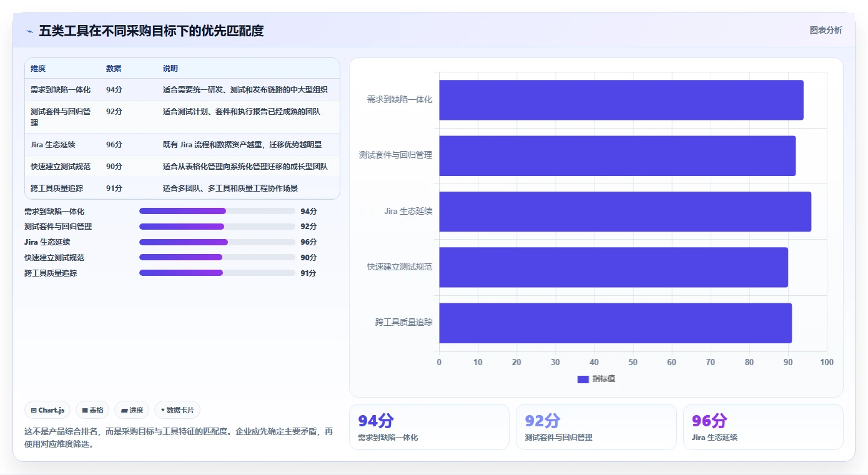Select the Chart.js tag chip
Viewport: 868px width, 475px height.
[x=47, y=410]
